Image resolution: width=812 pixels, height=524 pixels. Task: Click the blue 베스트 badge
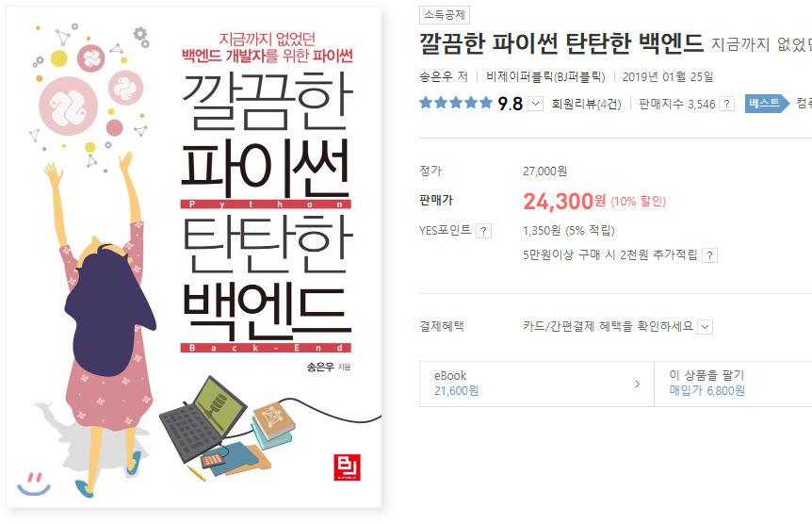coord(767,103)
